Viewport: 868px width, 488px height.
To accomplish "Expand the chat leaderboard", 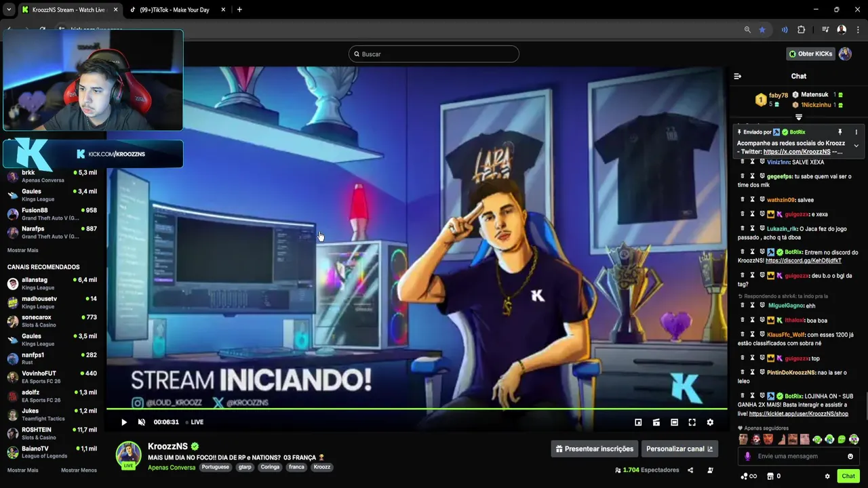I will click(x=799, y=117).
